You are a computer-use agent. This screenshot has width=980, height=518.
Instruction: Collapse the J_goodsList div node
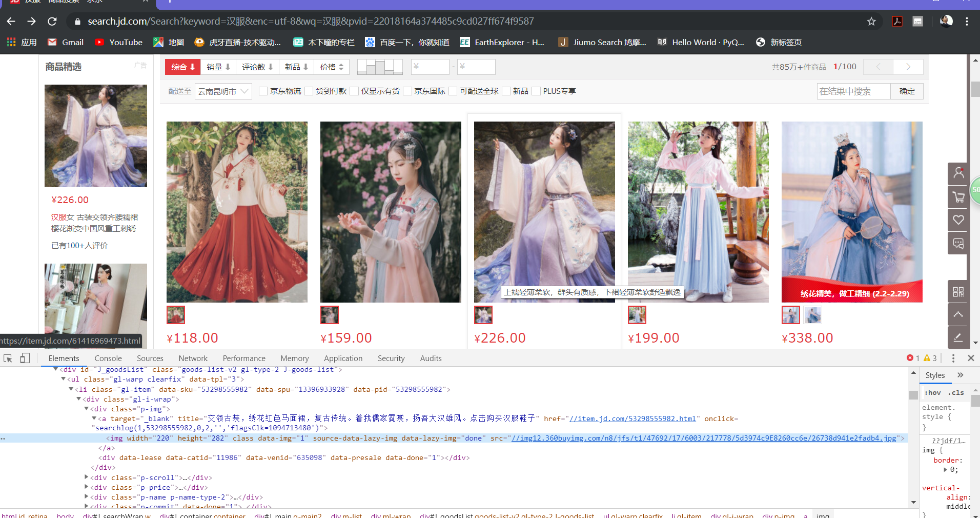click(x=56, y=369)
